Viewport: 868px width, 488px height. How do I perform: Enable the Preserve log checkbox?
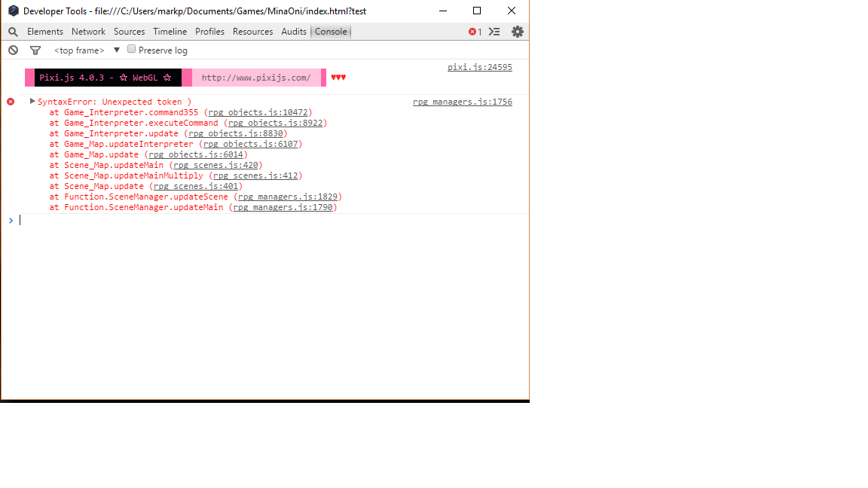point(131,49)
